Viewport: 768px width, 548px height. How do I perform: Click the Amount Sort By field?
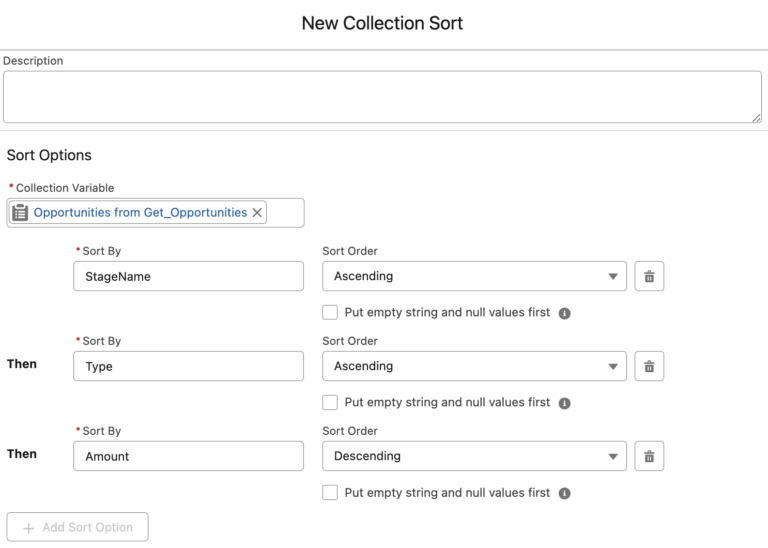(188, 456)
